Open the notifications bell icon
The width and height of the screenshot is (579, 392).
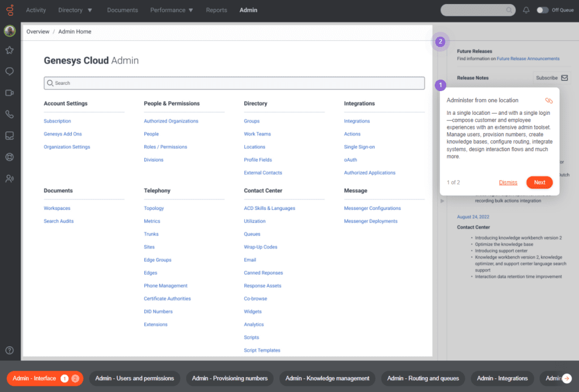point(526,10)
